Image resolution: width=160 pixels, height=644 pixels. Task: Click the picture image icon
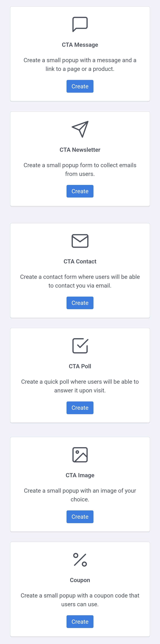point(80,455)
